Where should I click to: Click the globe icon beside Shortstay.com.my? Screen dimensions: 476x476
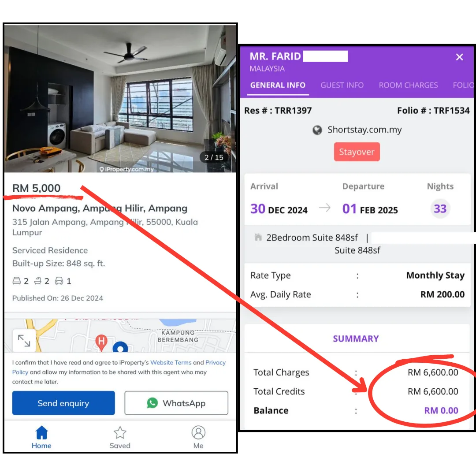(317, 130)
